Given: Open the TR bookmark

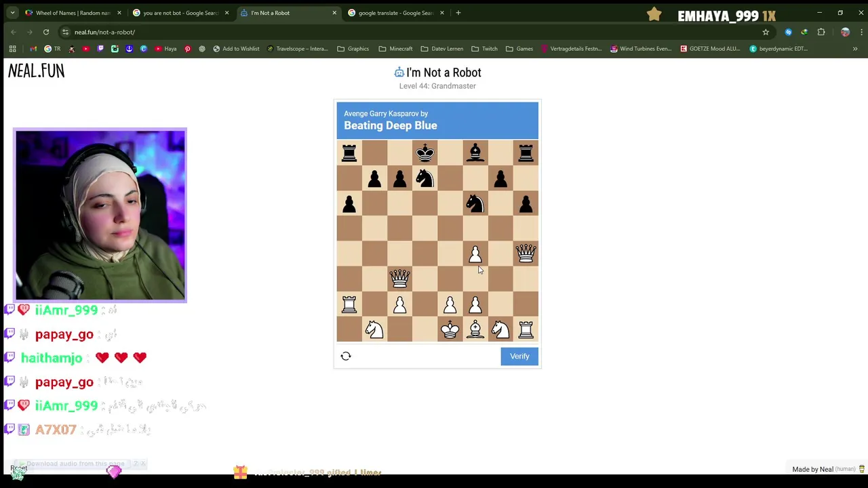Looking at the screenshot, I should coord(52,49).
